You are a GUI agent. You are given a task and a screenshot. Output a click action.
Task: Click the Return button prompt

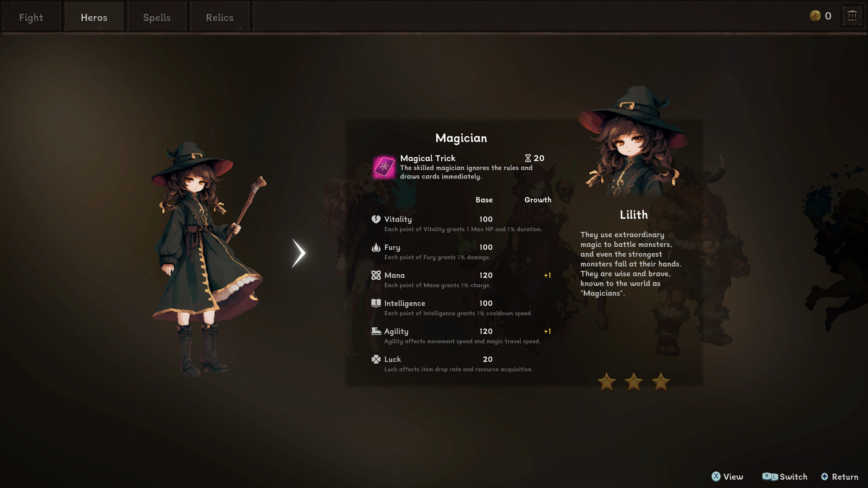[x=840, y=477]
